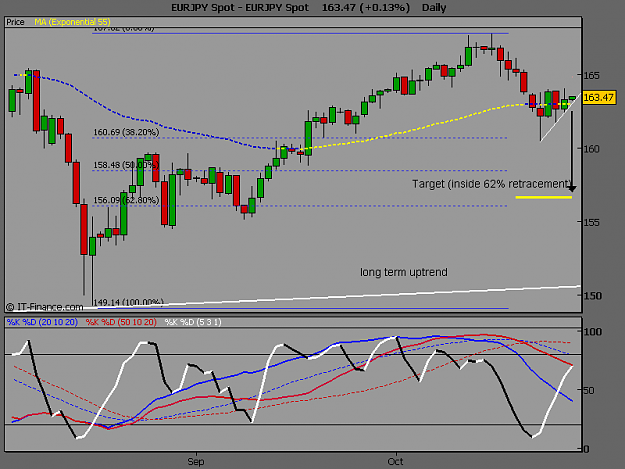Click the 160 price axis label
This screenshot has width=625, height=469.
(592, 149)
